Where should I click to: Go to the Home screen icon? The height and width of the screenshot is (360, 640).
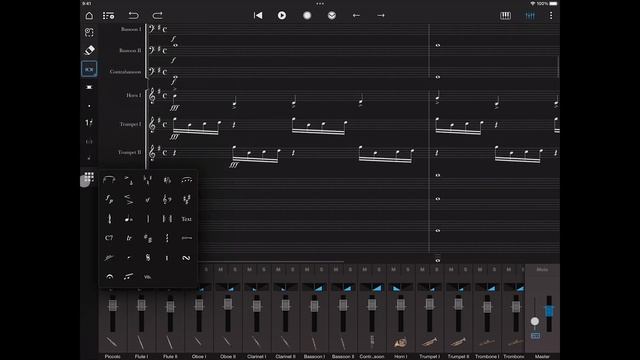click(89, 16)
